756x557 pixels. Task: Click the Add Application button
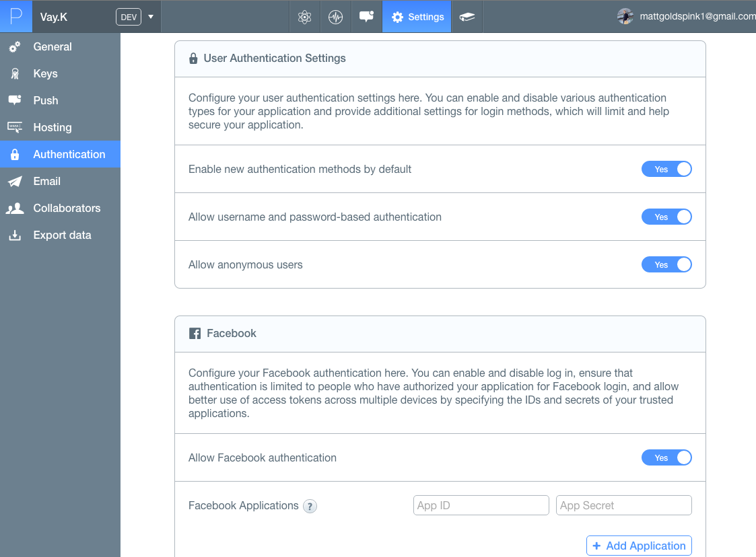[x=638, y=546]
